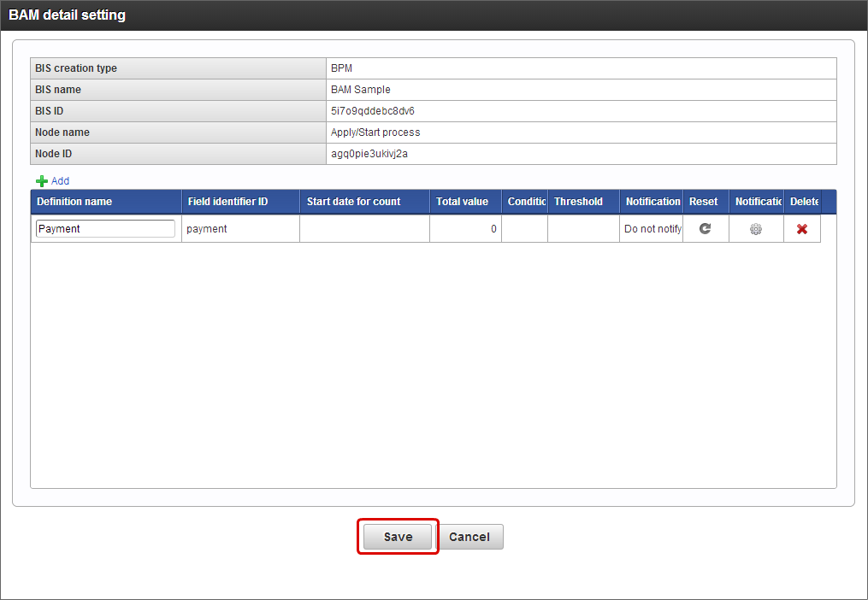This screenshot has height=600, width=868.
Task: Click the total value cell showing 0
Action: [x=465, y=228]
